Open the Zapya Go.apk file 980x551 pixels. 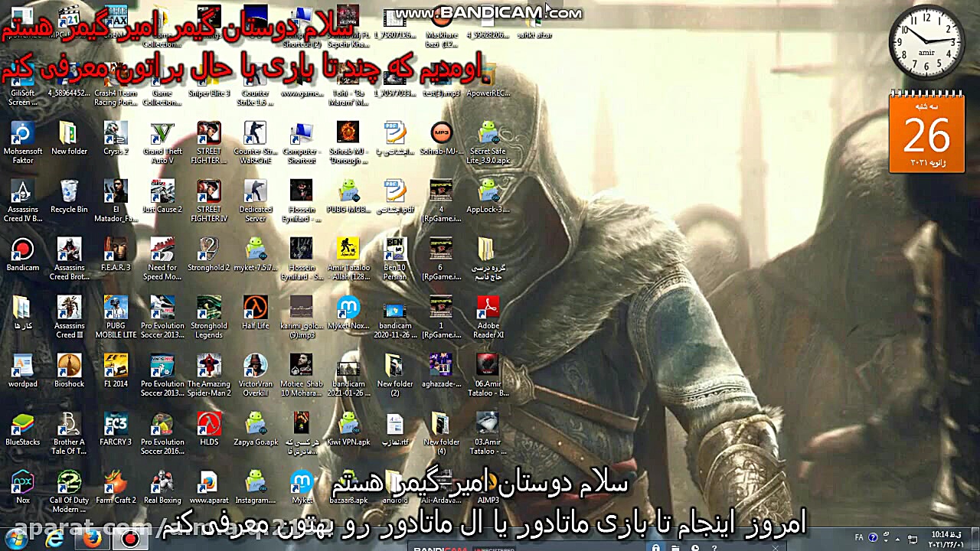255,429
